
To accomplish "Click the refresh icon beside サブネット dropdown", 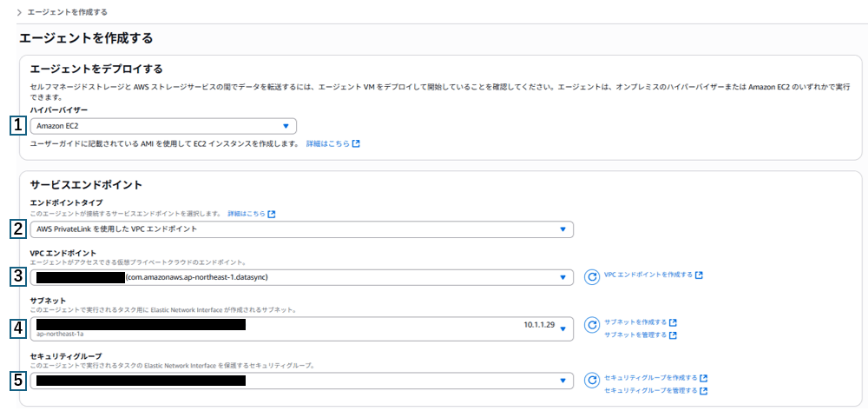I will [x=592, y=325].
